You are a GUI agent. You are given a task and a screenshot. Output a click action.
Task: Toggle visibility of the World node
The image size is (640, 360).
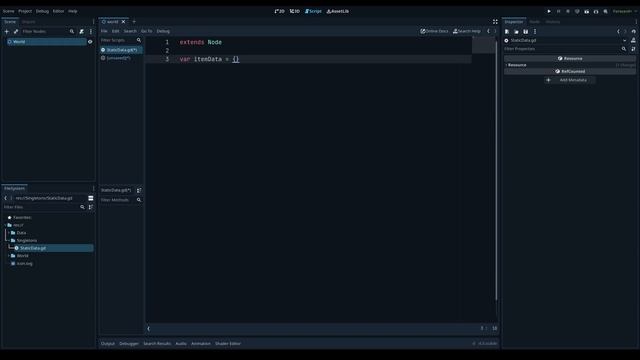point(90,42)
